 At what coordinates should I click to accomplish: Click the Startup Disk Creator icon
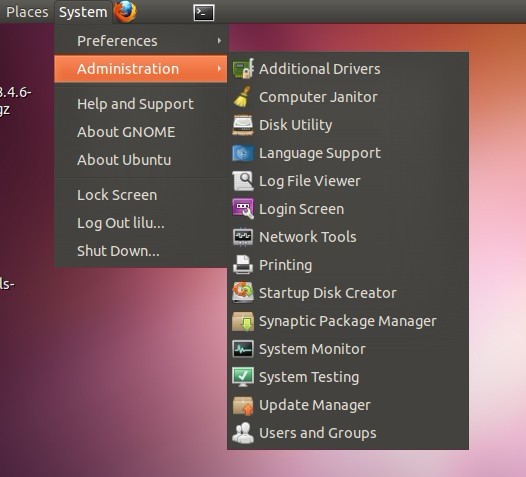coord(243,293)
